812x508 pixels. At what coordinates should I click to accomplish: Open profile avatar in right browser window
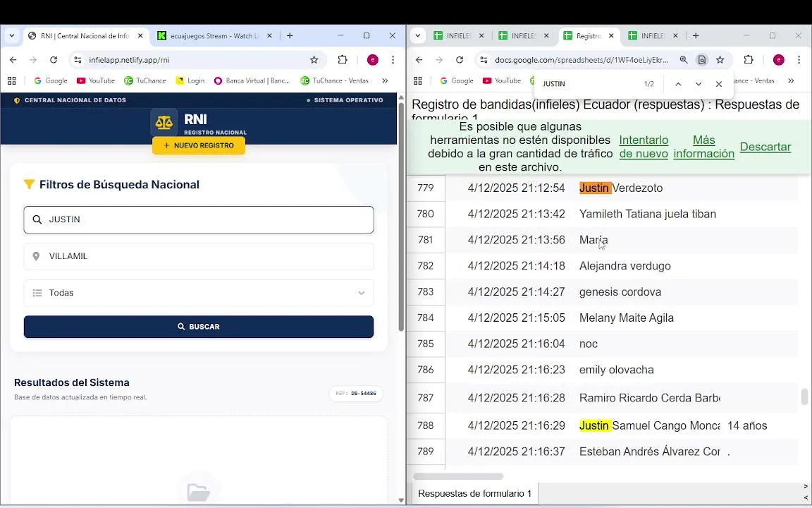(x=778, y=60)
